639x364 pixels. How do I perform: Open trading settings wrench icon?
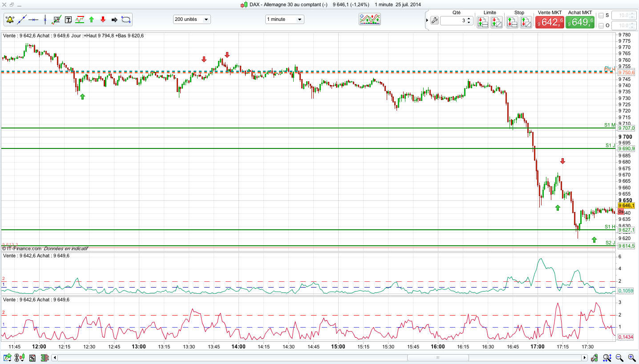tap(434, 20)
